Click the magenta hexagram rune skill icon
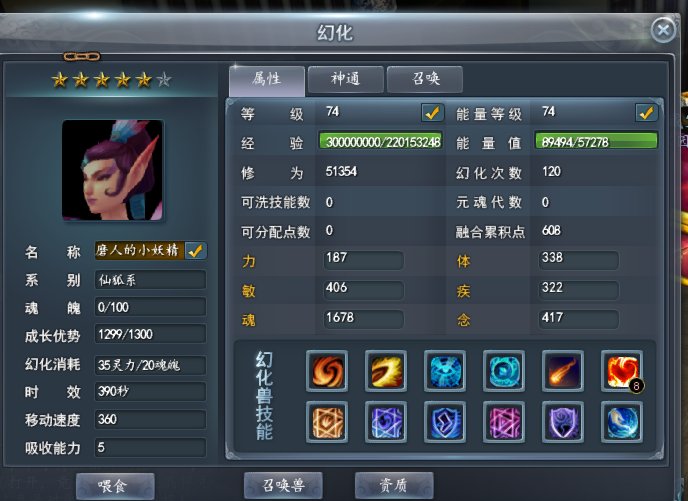The height and width of the screenshot is (501, 688). (504, 422)
